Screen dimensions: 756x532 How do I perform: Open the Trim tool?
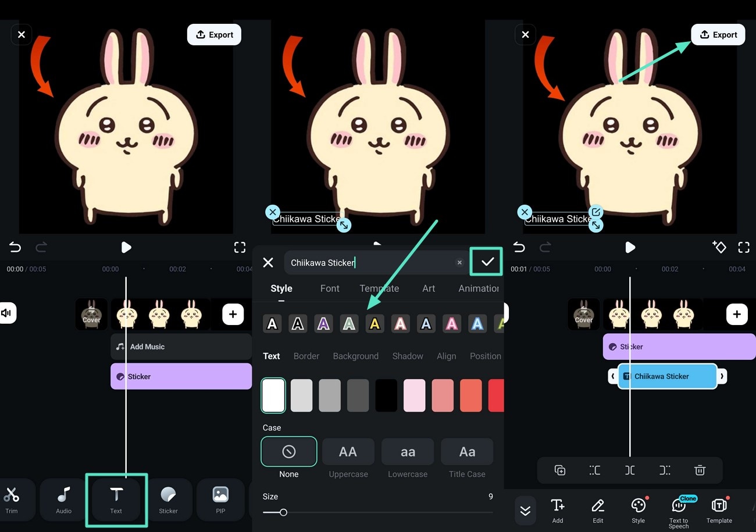pos(12,500)
